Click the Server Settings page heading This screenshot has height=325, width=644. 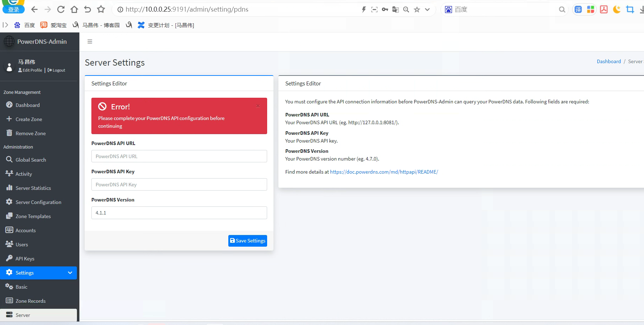pyautogui.click(x=115, y=62)
